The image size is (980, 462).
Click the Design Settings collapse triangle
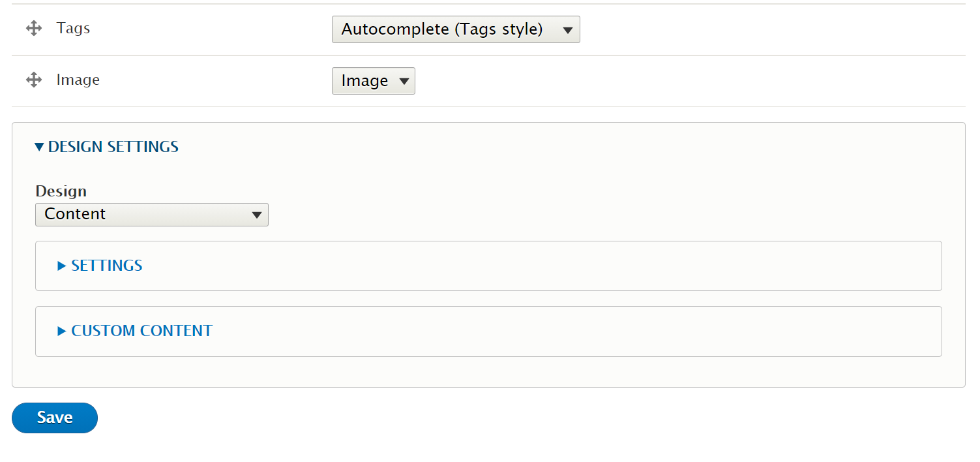coord(40,147)
